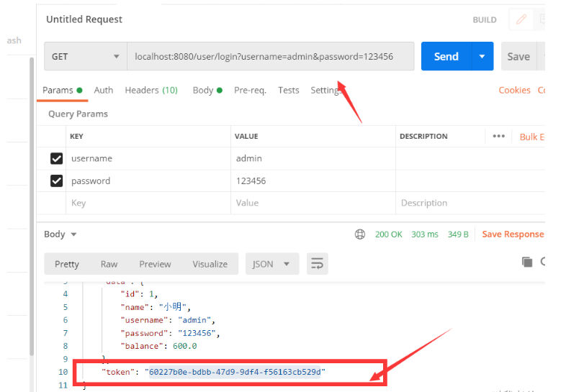Image resolution: width=566 pixels, height=392 pixels.
Task: Click the pencil edit icon next to BUILD
Action: (521, 19)
